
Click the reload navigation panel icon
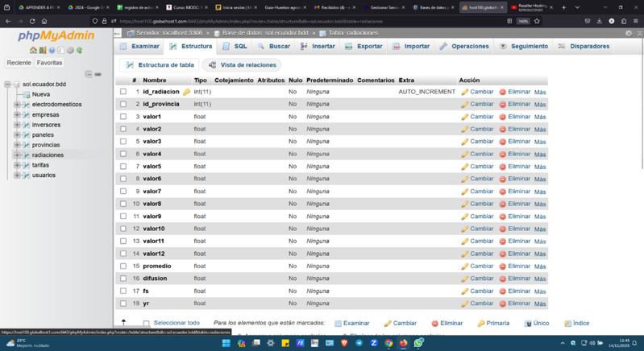[x=79, y=50]
